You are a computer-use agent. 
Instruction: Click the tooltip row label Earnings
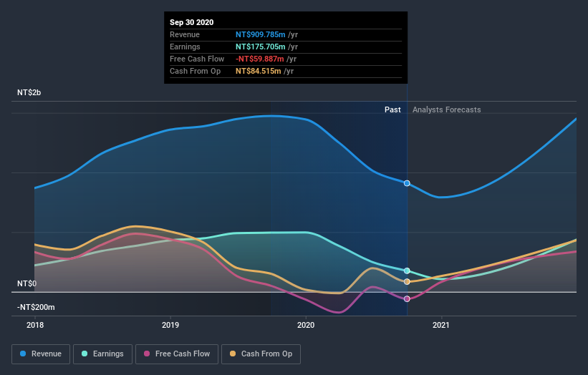[185, 47]
